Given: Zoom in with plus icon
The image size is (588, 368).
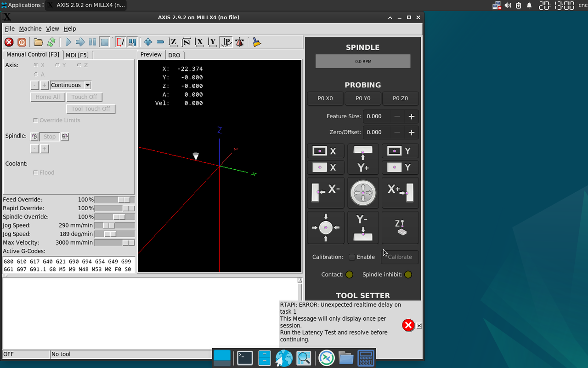Looking at the screenshot, I should point(148,42).
